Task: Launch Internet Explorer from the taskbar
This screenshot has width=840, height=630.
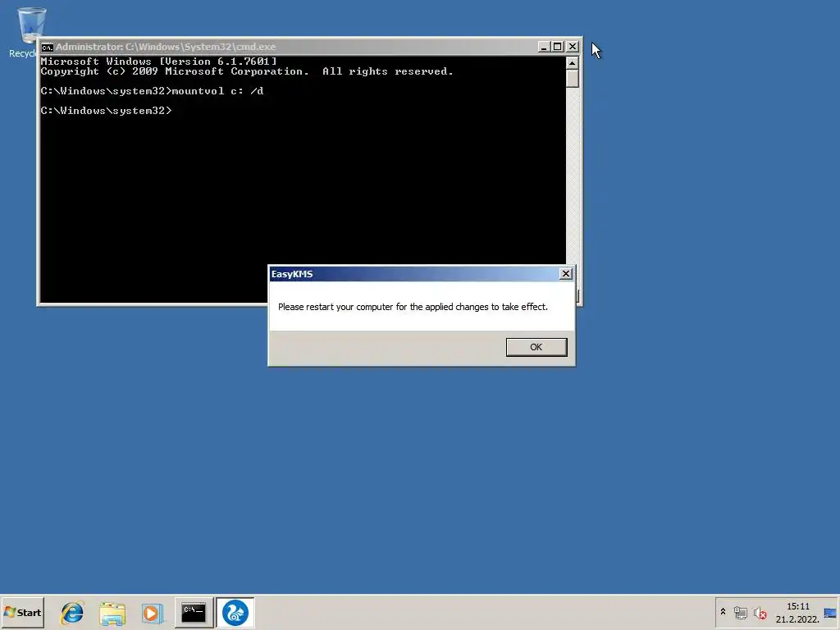Action: point(72,612)
